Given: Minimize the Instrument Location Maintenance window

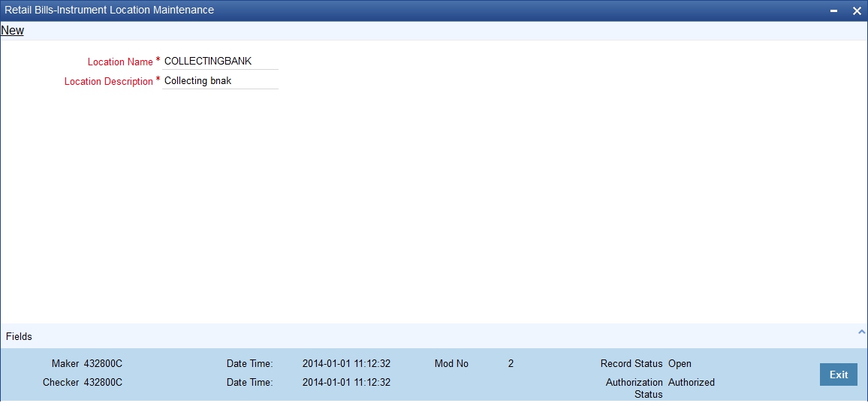Looking at the screenshot, I should pos(833,11).
